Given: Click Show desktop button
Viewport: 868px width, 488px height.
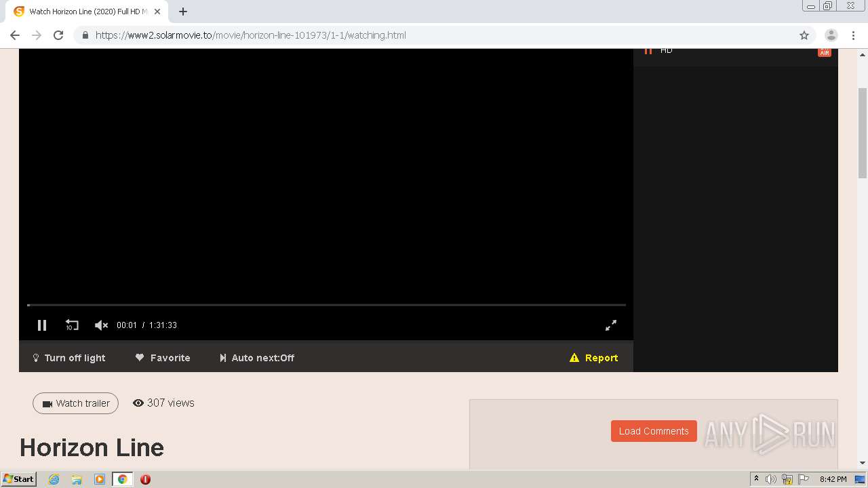Looking at the screenshot, I should coord(860,479).
